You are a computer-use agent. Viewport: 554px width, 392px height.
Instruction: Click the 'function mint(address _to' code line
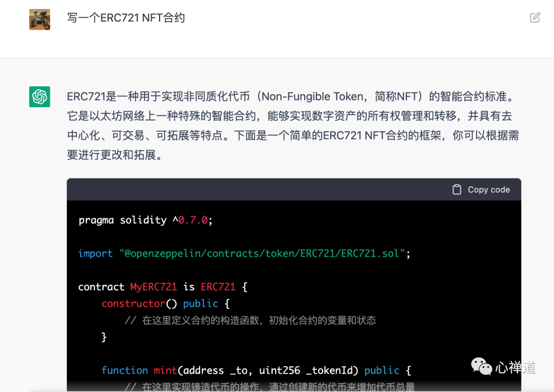(256, 370)
